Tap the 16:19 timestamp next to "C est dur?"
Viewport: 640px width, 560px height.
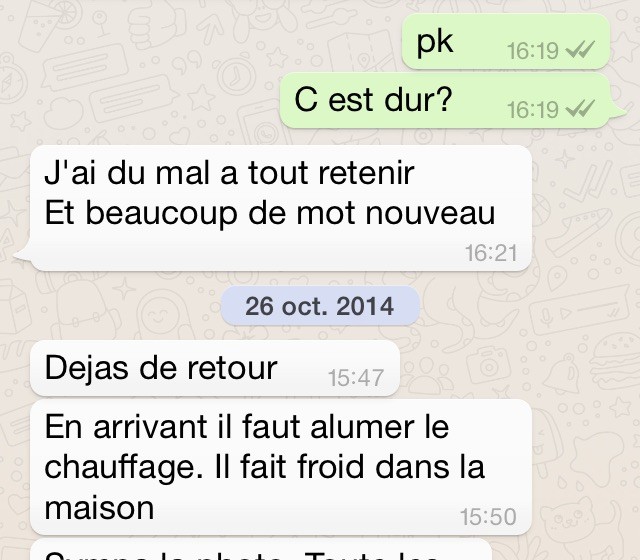click(533, 110)
